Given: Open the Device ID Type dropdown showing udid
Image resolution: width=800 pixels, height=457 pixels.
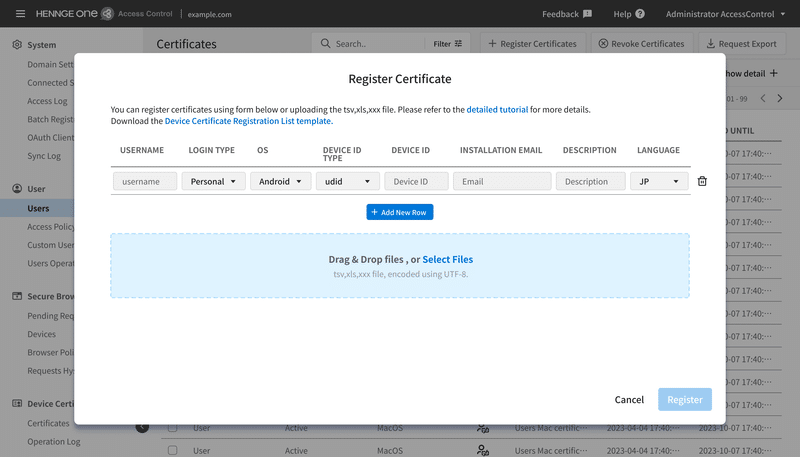Looking at the screenshot, I should 347,181.
